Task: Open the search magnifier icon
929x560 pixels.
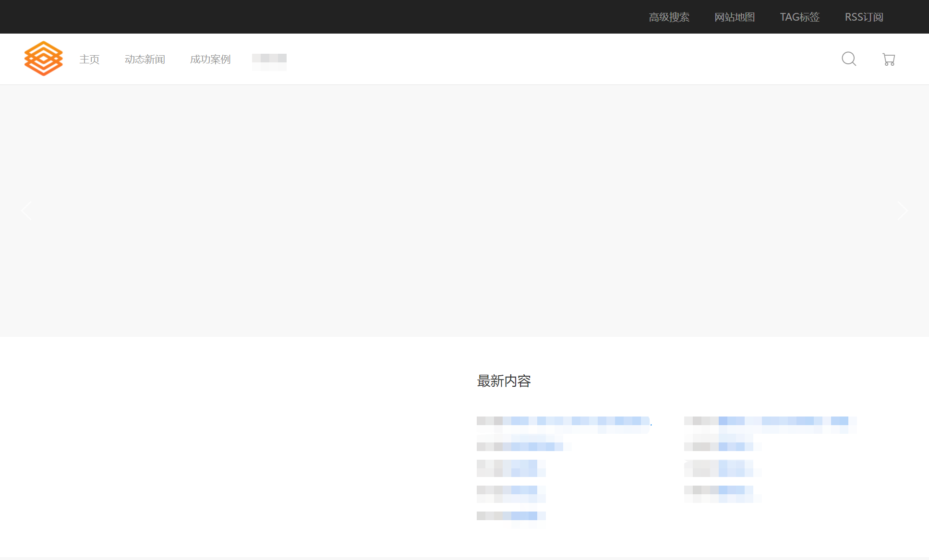Action: pyautogui.click(x=849, y=59)
